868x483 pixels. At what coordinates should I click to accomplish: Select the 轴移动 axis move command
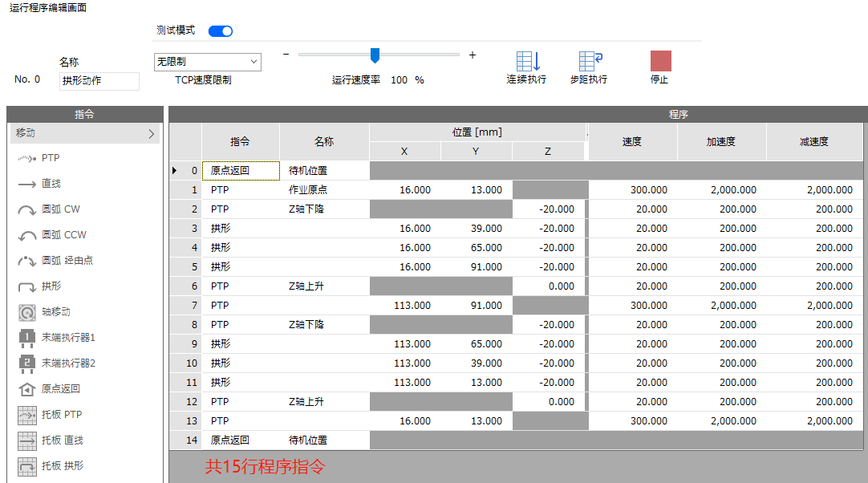click(x=28, y=312)
